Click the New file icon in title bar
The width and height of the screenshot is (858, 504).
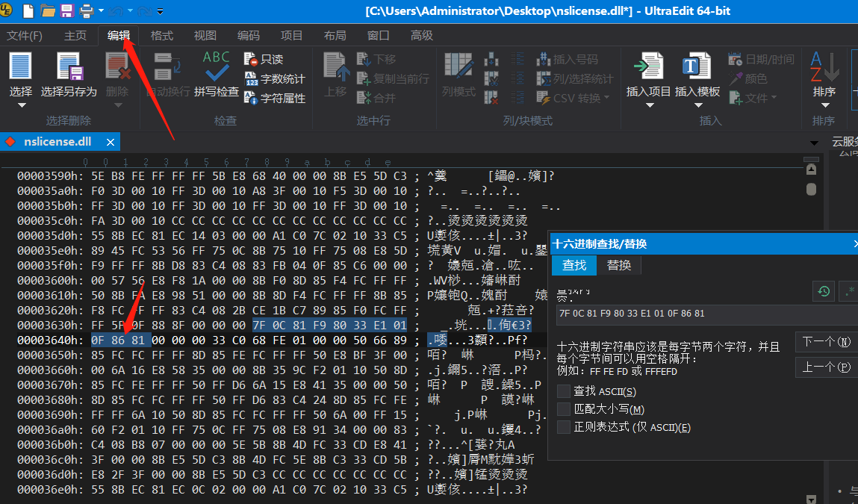pyautogui.click(x=28, y=10)
